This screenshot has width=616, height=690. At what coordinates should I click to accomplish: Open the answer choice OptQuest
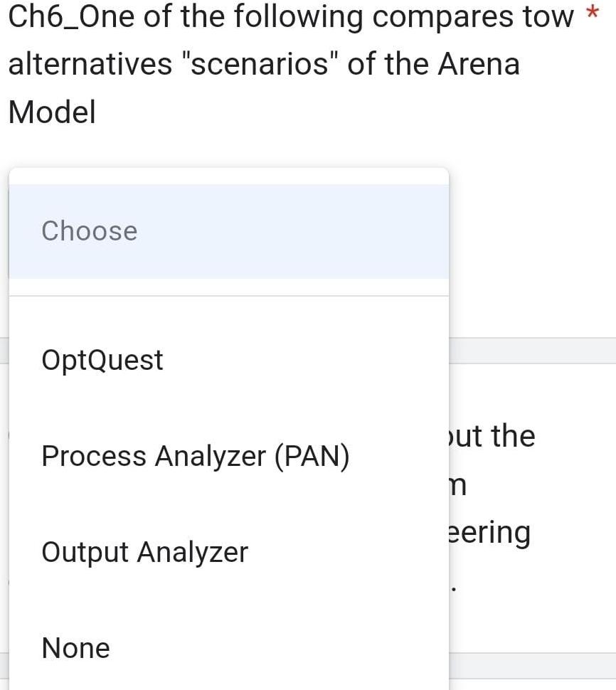tap(102, 359)
